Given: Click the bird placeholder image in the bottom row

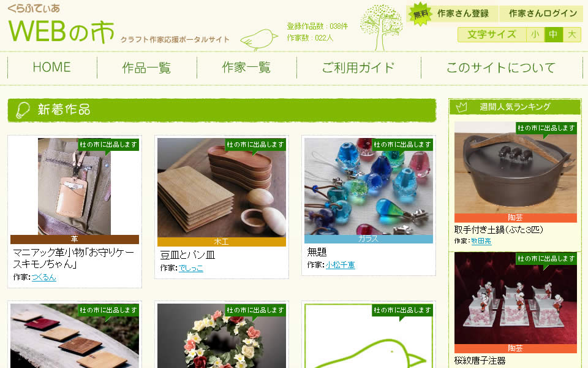Looking at the screenshot, I should [369, 336].
